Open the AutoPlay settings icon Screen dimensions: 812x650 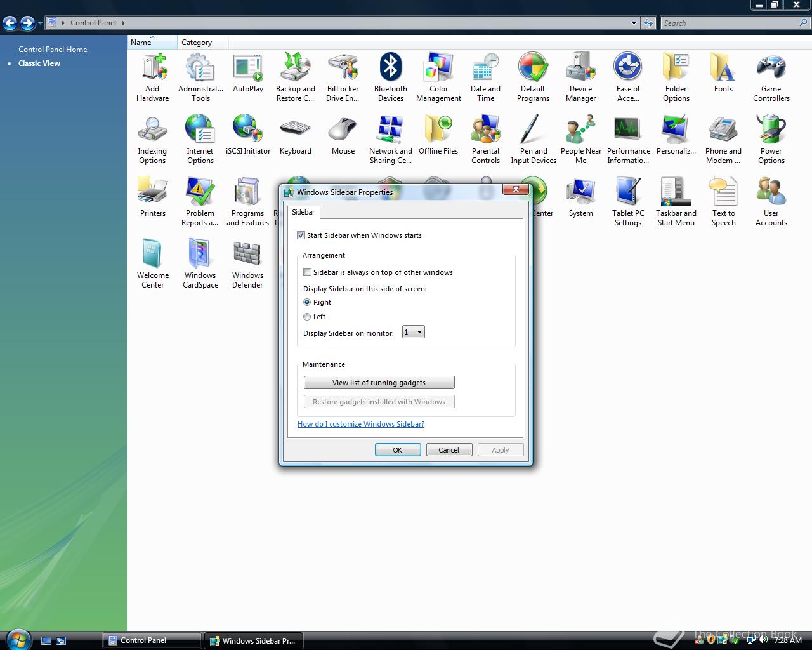coord(248,73)
